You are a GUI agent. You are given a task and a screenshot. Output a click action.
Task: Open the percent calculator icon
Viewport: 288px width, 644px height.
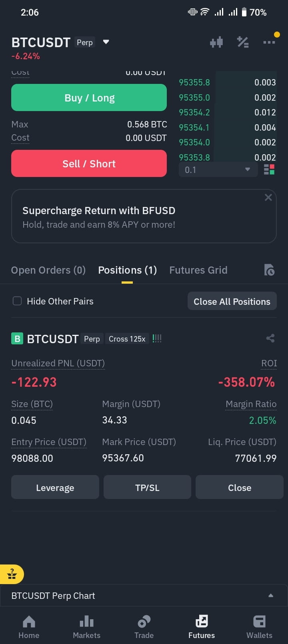(243, 42)
